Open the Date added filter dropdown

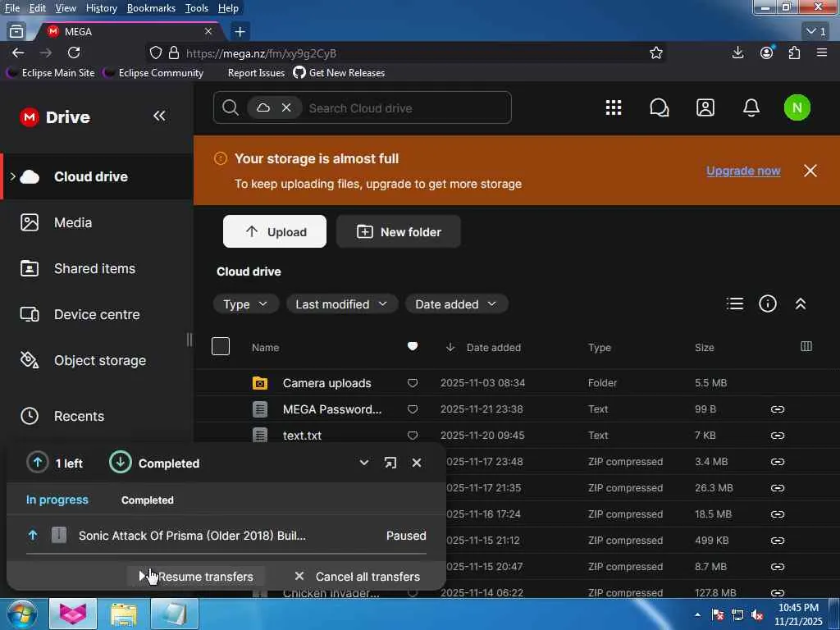pyautogui.click(x=456, y=304)
